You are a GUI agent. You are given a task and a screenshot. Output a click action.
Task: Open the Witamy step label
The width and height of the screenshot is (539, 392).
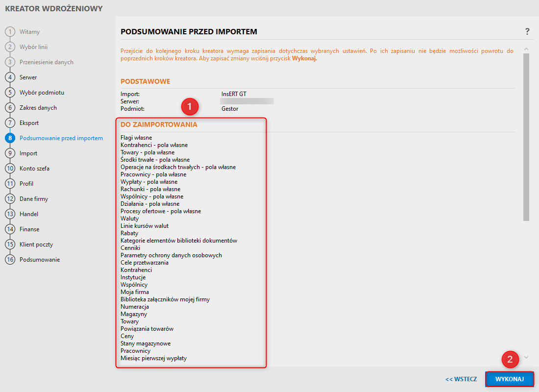click(x=29, y=32)
